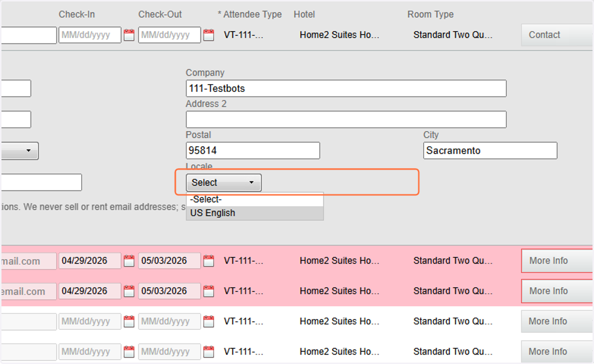This screenshot has width=594, height=364.
Task: Click VT-111-... in the email.com row
Action: (x=244, y=291)
